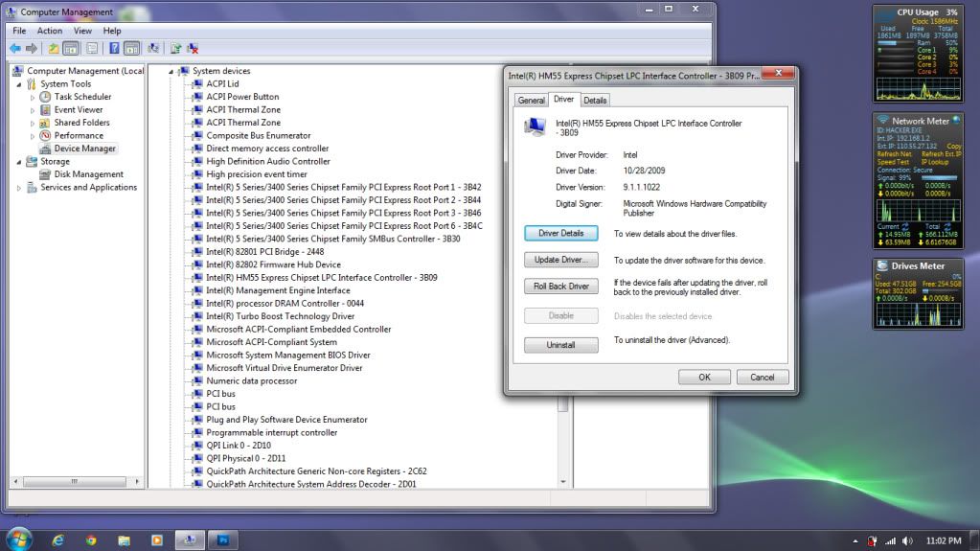Click the Properties toolbar icon

click(92, 48)
